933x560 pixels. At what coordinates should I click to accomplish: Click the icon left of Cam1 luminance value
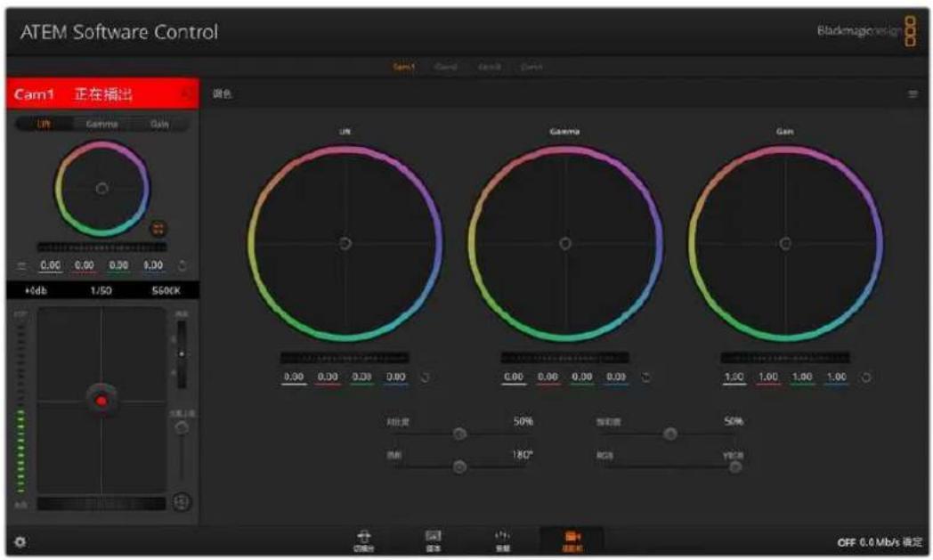point(21,266)
